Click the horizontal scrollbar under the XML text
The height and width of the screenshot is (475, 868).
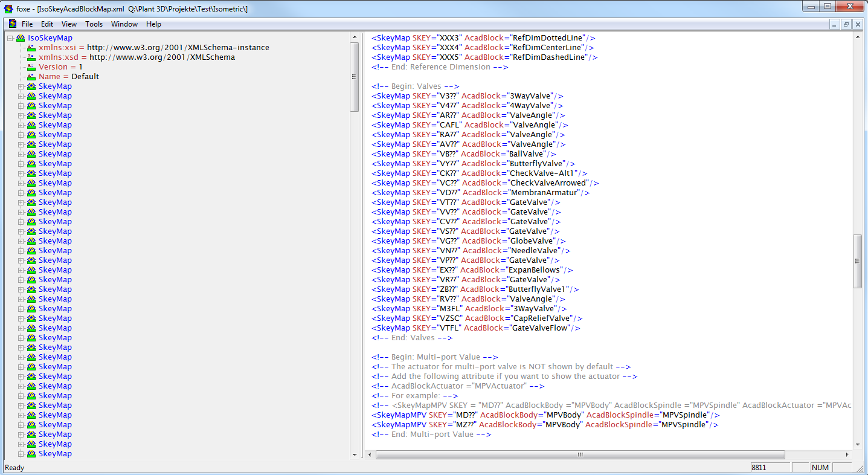tap(580, 454)
